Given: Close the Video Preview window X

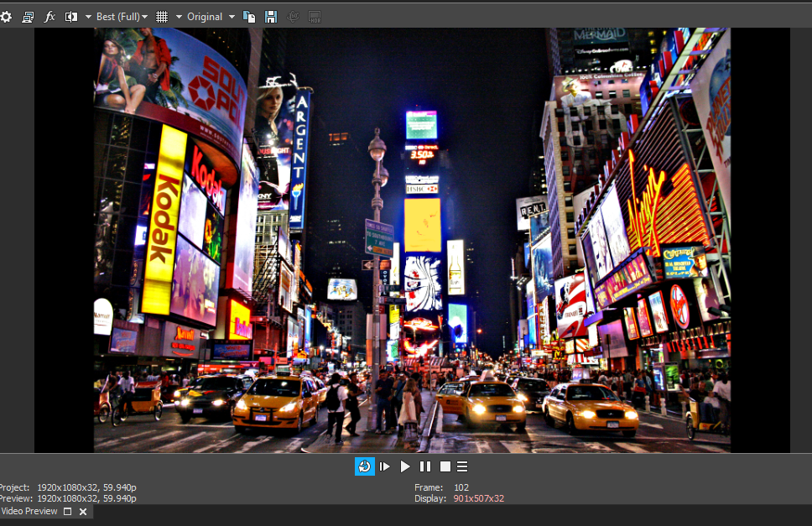Looking at the screenshot, I should [x=83, y=512].
